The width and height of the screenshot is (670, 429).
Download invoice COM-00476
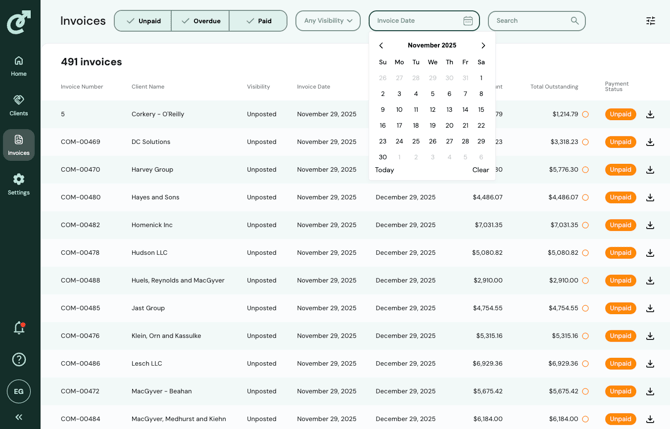tap(650, 336)
